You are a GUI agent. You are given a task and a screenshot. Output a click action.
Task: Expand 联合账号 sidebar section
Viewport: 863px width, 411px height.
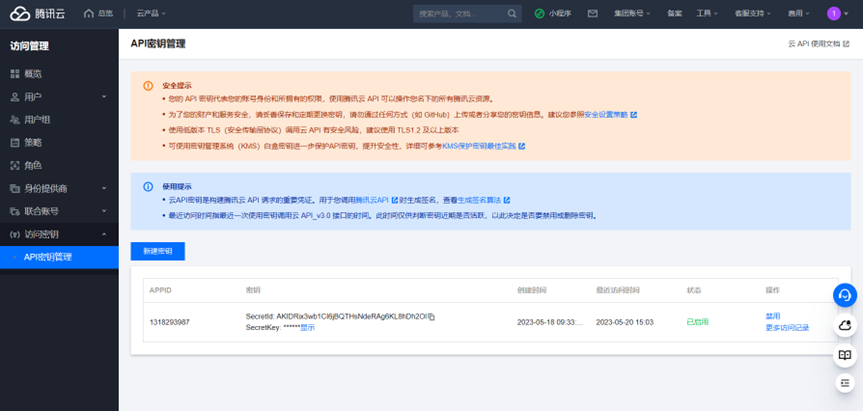[59, 211]
